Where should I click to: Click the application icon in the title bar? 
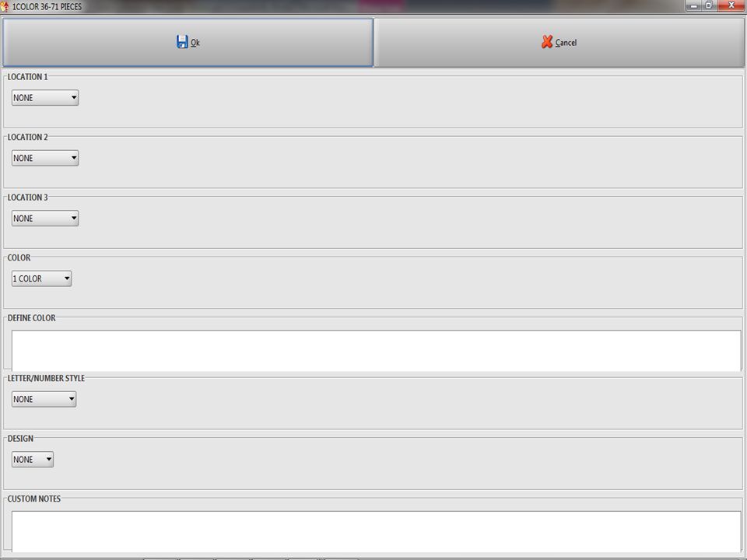coord(5,6)
